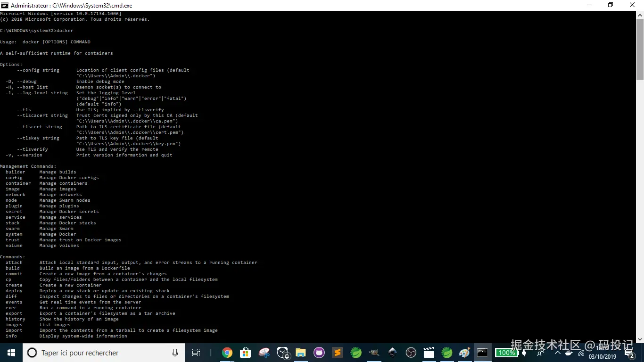This screenshot has height=362, width=644.
Task: Open Microsoft Store from the taskbar
Action: 245,353
